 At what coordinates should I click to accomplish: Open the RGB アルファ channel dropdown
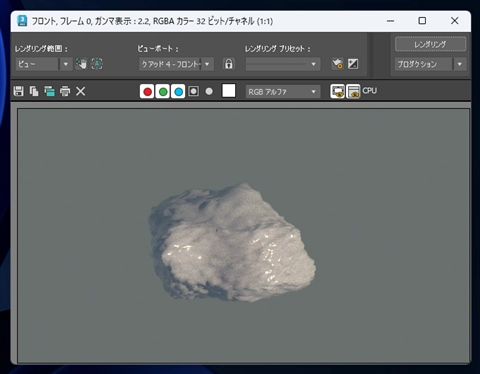click(x=283, y=92)
